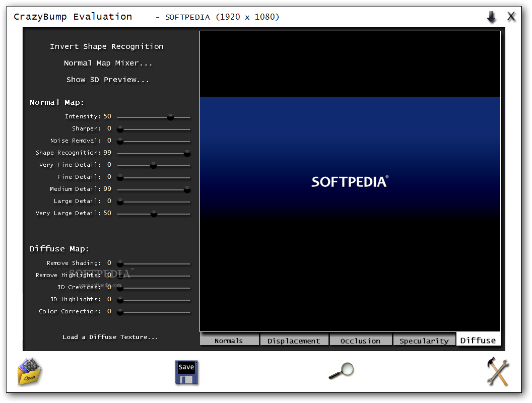The width and height of the screenshot is (532, 403).
Task: Show the 3D Preview window
Action: [107, 80]
